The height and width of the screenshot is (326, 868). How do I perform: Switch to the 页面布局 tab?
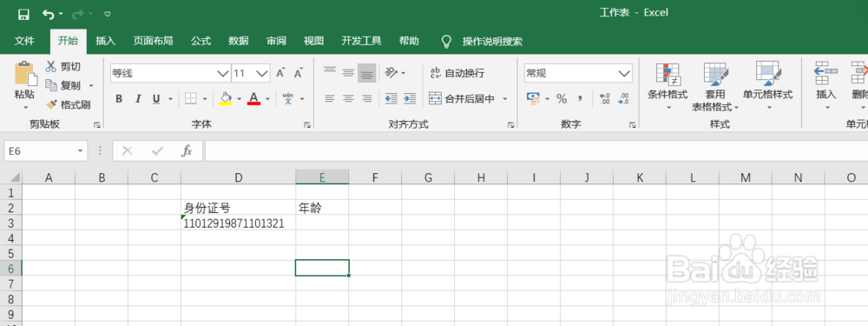[154, 41]
